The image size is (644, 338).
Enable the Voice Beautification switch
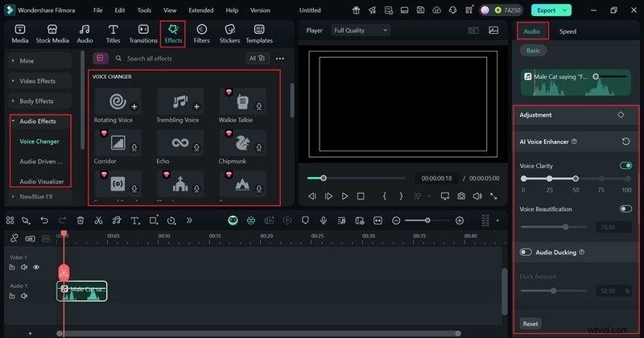pyautogui.click(x=625, y=209)
